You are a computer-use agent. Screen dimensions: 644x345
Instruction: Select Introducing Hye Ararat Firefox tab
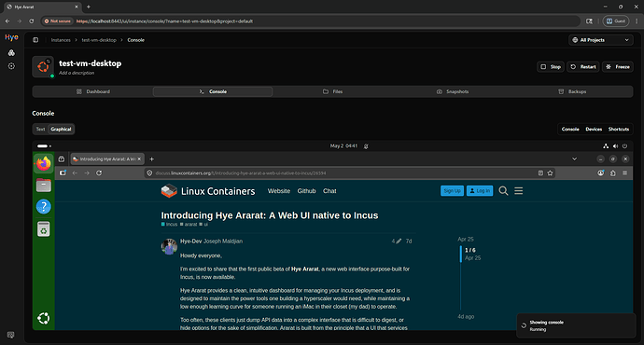[106, 159]
